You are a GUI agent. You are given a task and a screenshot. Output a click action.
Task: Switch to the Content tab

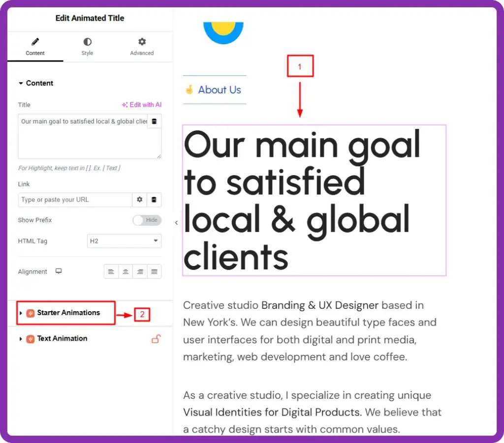click(x=35, y=47)
